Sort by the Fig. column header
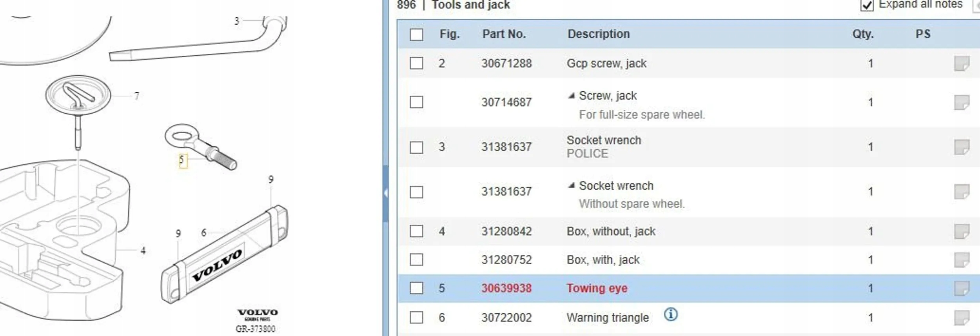This screenshot has width=980, height=336. click(x=450, y=34)
